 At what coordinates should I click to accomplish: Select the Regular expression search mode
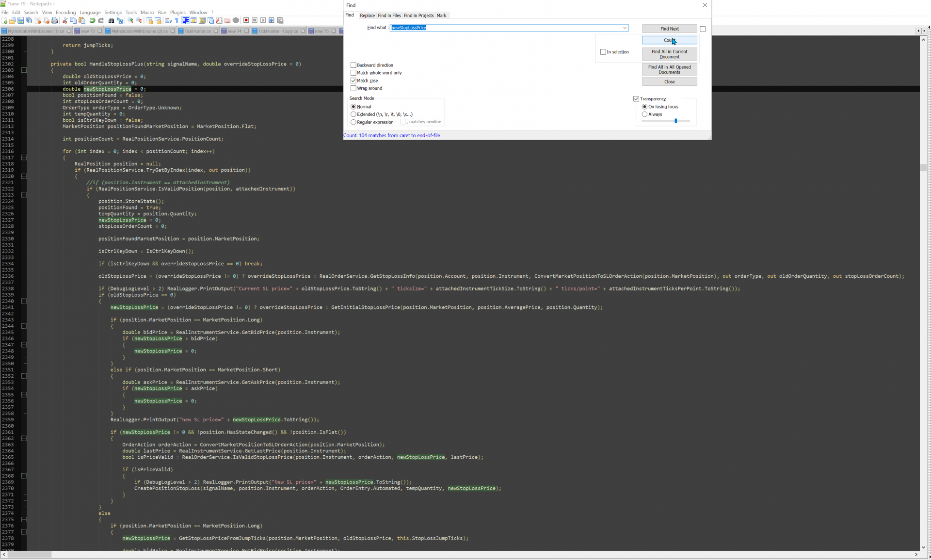pyautogui.click(x=353, y=122)
